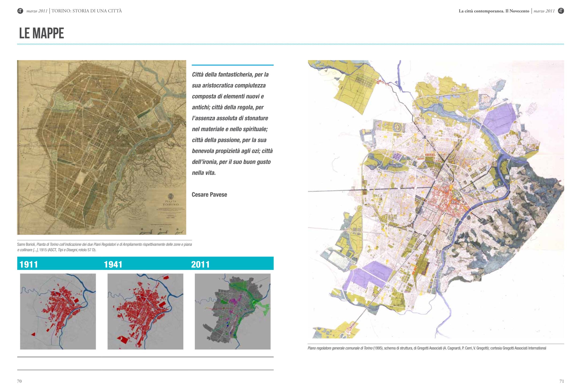This screenshot has width=581, height=392.
Task: Click quote line 'nel materiale e nello spirituale;'
Action: click(x=230, y=129)
